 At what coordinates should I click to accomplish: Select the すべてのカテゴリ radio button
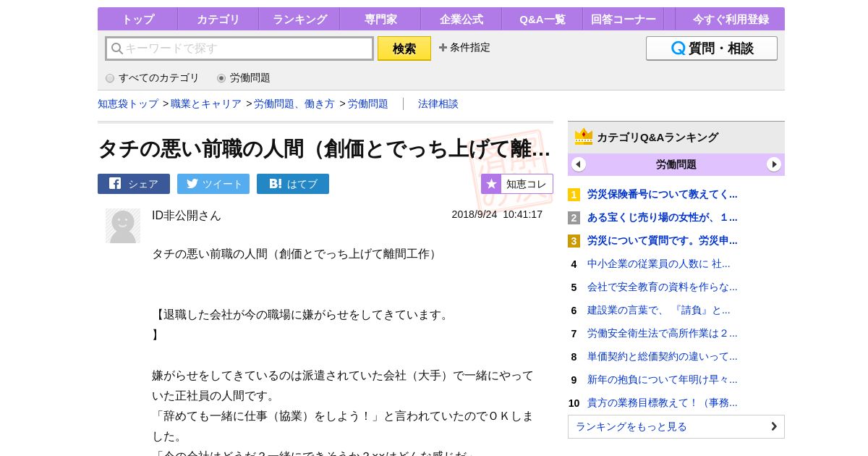[x=110, y=78]
